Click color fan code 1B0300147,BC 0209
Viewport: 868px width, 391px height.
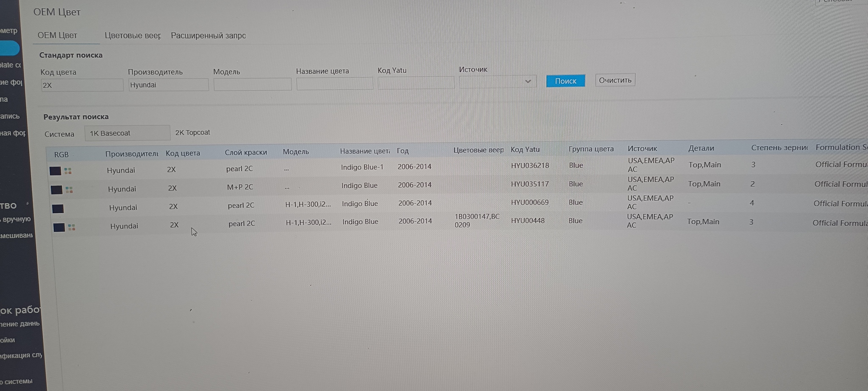pyautogui.click(x=477, y=221)
